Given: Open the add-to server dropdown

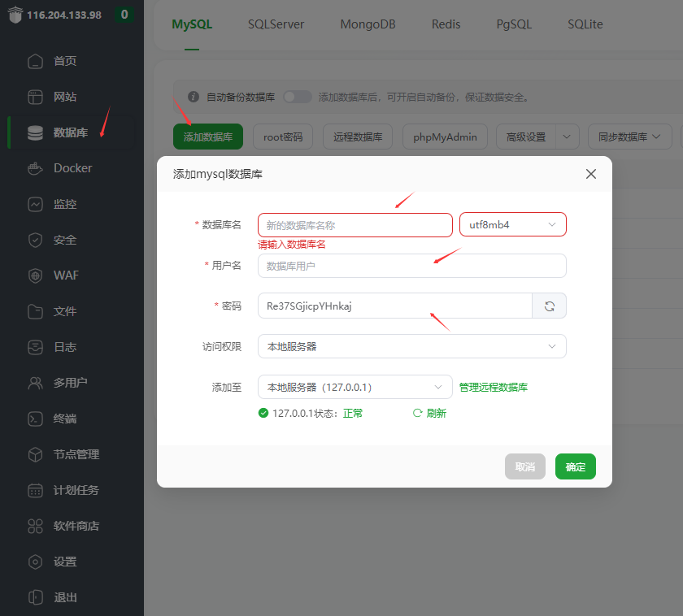Looking at the screenshot, I should (355, 387).
